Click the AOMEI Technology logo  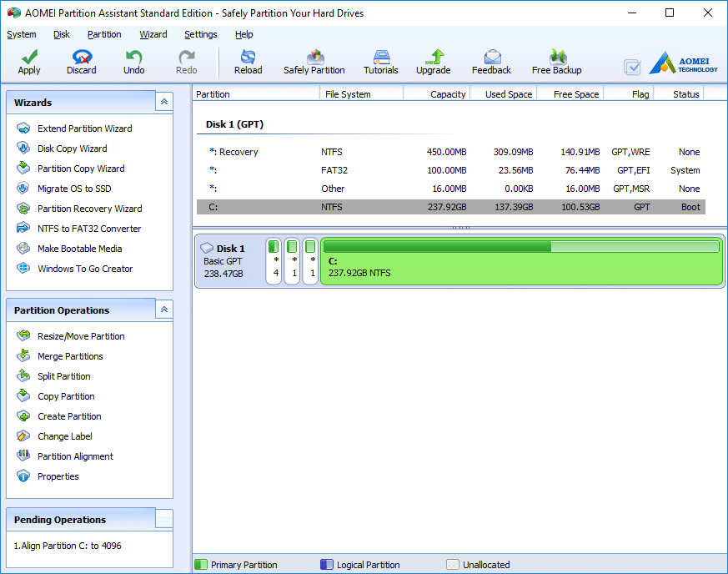tap(683, 63)
